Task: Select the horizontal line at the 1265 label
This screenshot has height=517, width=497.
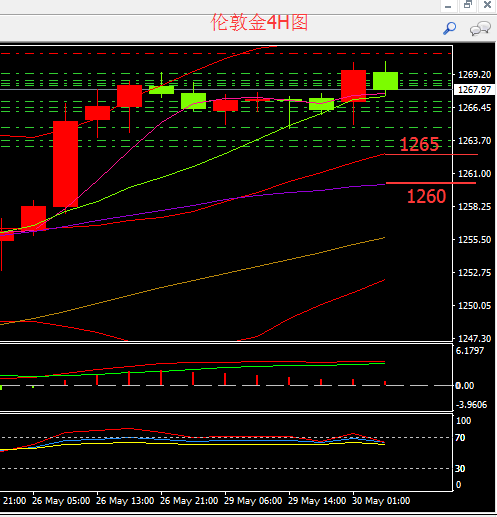Action: click(x=431, y=155)
